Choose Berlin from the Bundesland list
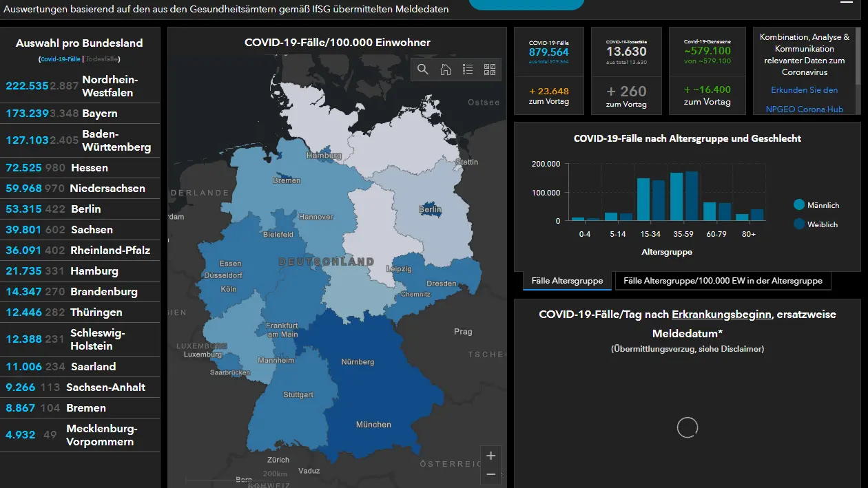The image size is (868, 488). click(x=80, y=209)
